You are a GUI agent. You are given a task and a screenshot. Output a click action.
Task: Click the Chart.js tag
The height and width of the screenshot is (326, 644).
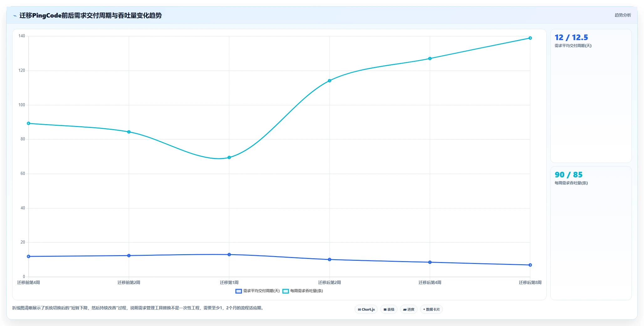(x=366, y=309)
